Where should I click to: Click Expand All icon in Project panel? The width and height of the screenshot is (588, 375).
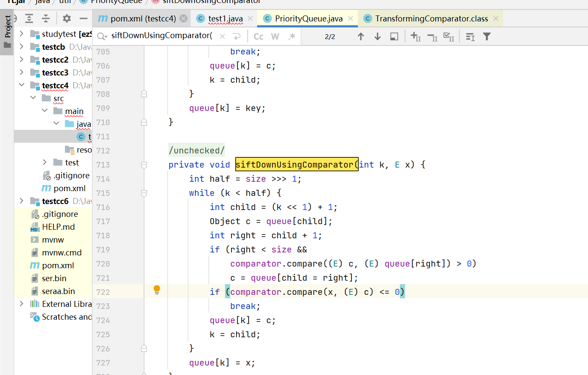pos(29,18)
